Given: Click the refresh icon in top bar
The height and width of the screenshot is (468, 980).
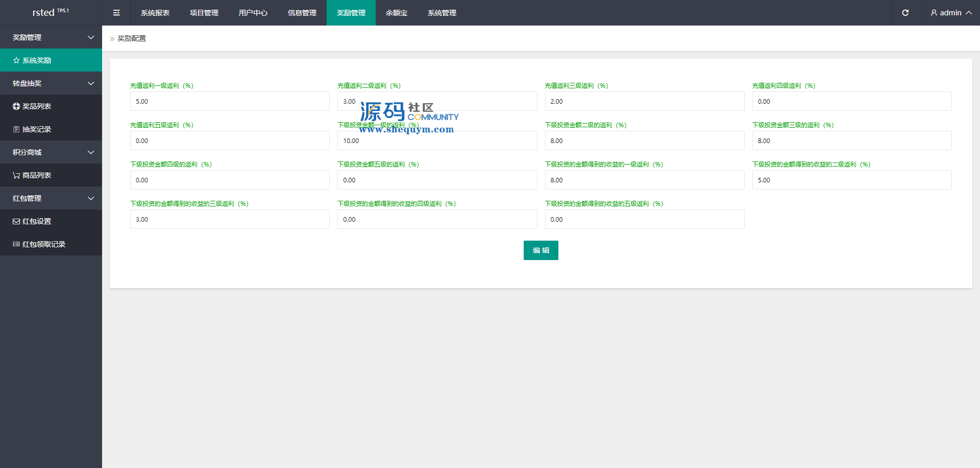Looking at the screenshot, I should (x=905, y=13).
